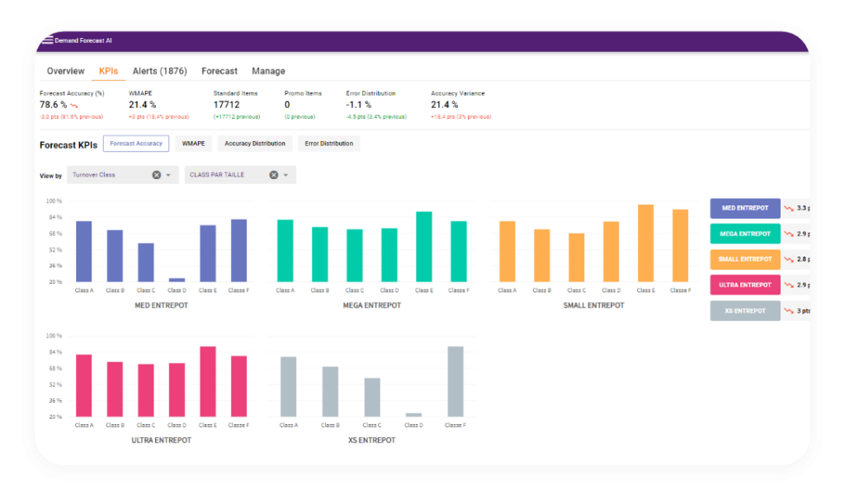Click the trend arrow next to XS ENTREPOT
This screenshot has width=845, height=504.
click(788, 311)
